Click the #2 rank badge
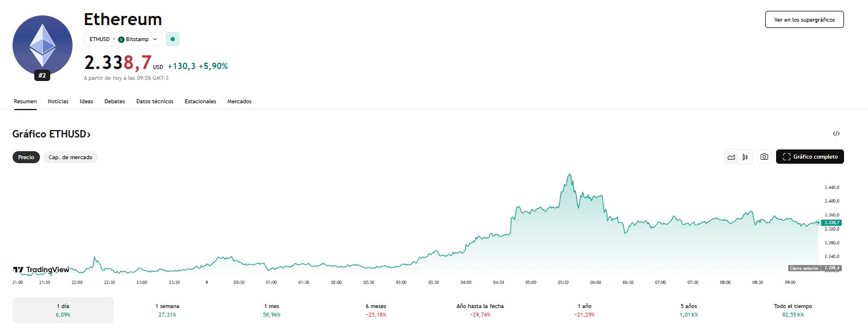Image resolution: width=868 pixels, height=336 pixels. click(42, 75)
